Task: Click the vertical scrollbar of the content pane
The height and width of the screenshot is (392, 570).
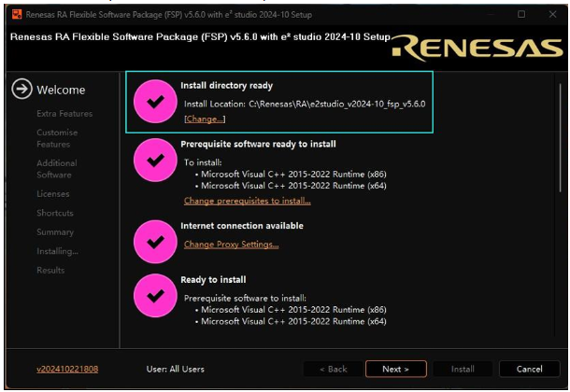Action: point(560,138)
